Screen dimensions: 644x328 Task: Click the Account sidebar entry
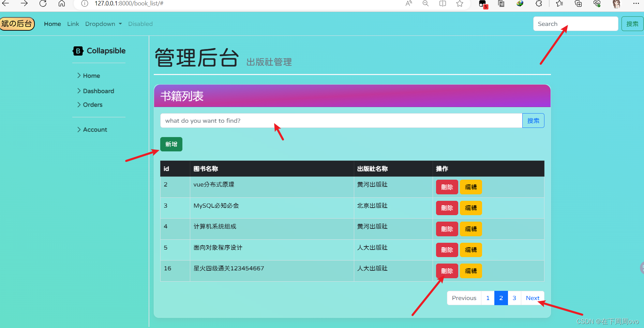94,130
